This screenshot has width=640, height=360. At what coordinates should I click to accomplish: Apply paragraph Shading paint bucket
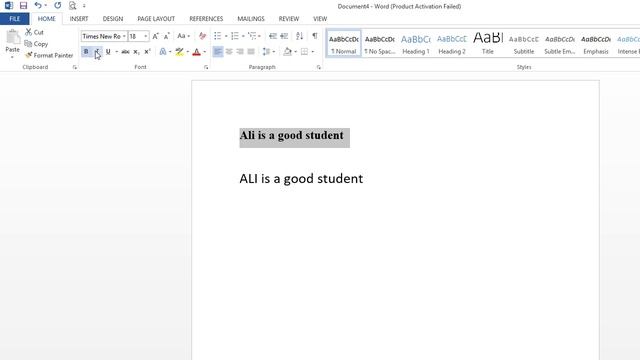(287, 52)
